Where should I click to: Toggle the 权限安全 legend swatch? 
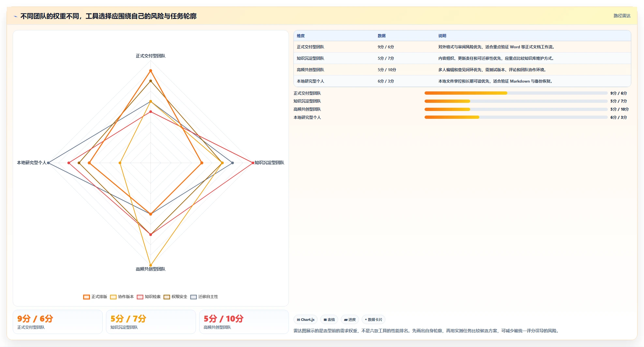(x=167, y=297)
